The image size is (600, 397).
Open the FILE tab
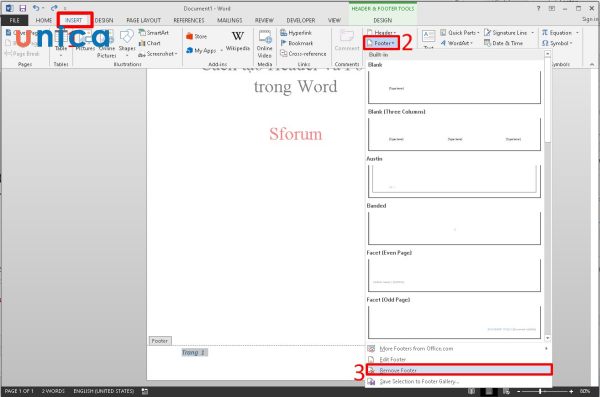point(15,20)
